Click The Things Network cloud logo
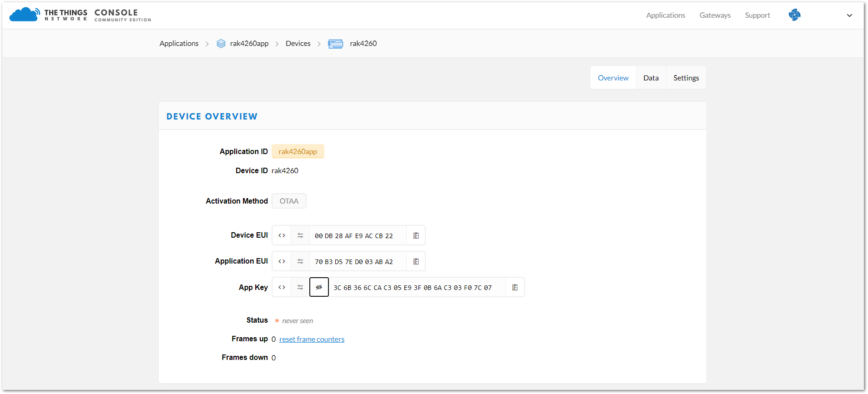Viewport: 868px width, 394px height. tap(25, 15)
